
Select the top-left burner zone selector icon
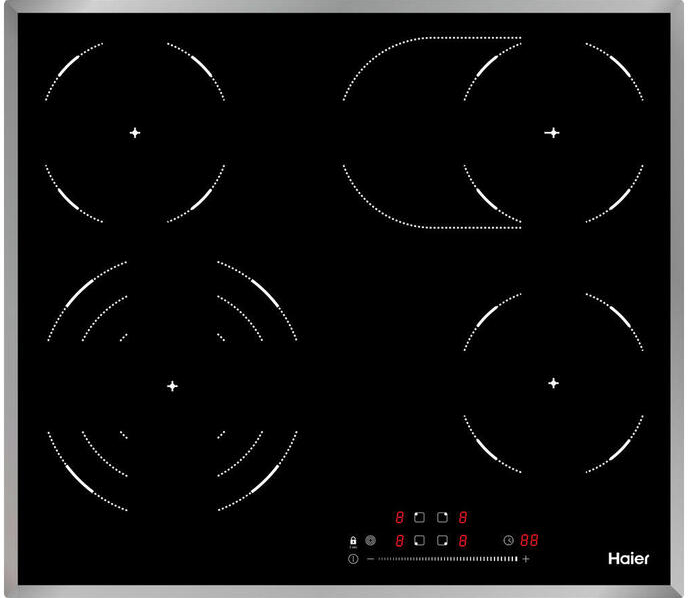[420, 518]
